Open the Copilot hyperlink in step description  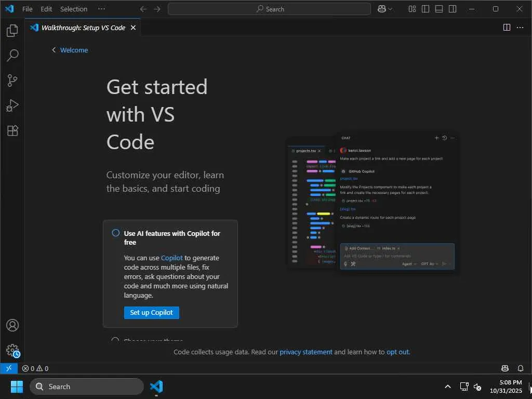pyautogui.click(x=171, y=258)
